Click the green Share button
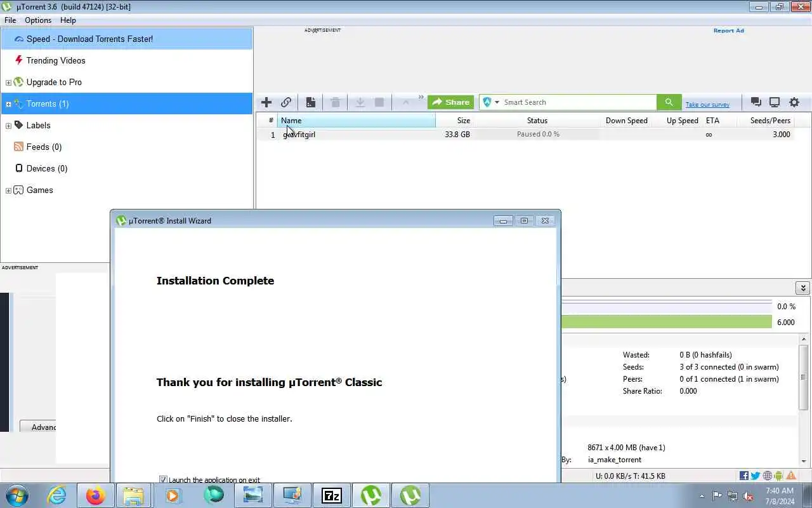The width and height of the screenshot is (812, 508). 451,102
